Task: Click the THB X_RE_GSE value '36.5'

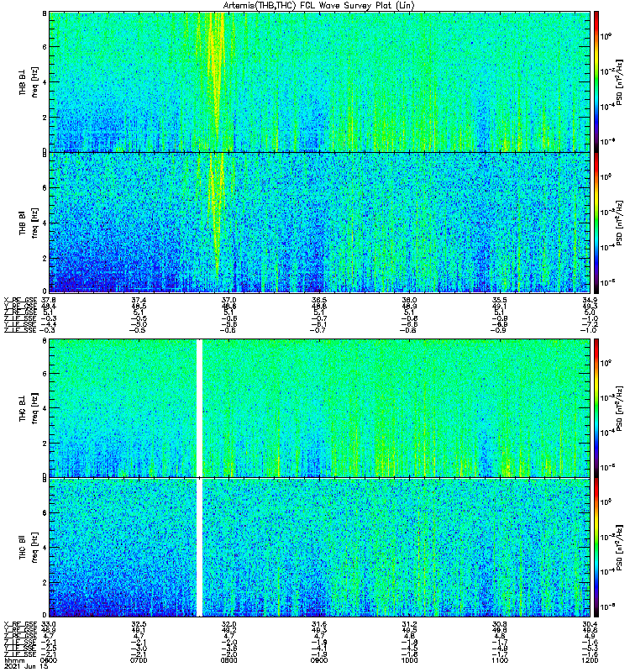Action: click(319, 300)
